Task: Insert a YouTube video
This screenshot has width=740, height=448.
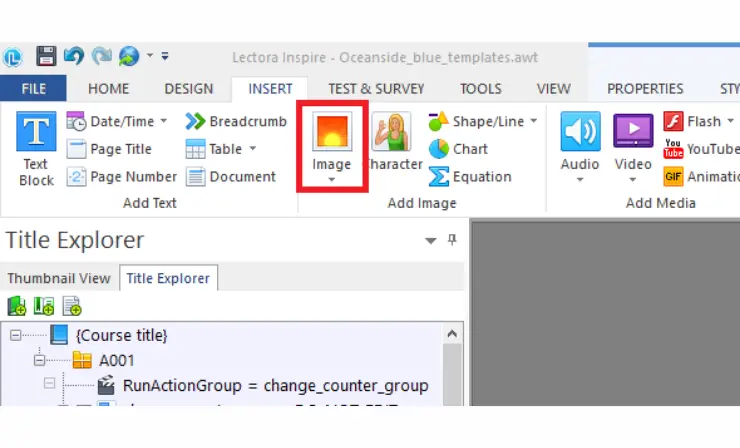Action: click(701, 149)
